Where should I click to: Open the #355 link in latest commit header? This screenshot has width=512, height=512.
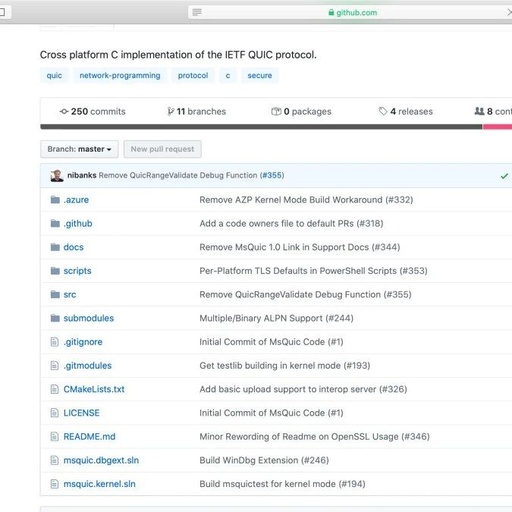pos(272,175)
